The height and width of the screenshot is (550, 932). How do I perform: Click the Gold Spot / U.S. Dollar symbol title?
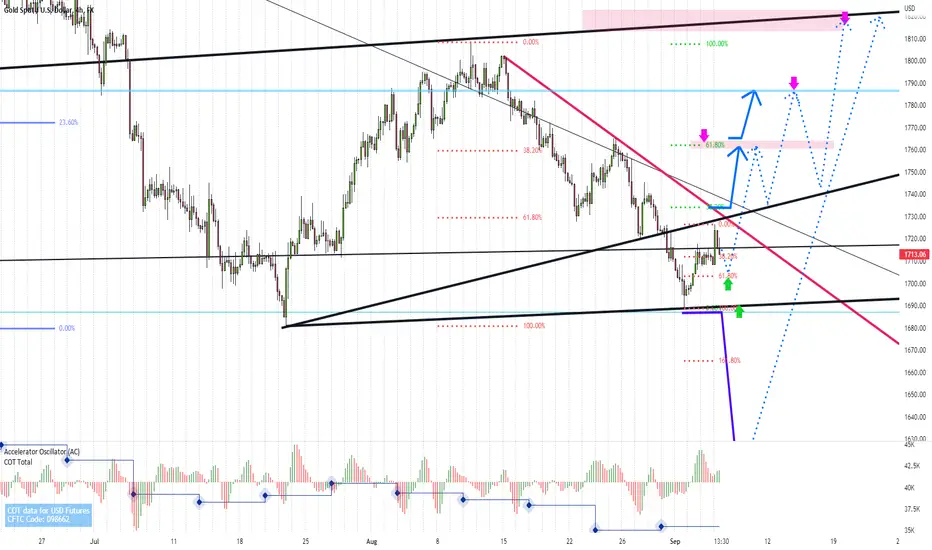[x=49, y=10]
